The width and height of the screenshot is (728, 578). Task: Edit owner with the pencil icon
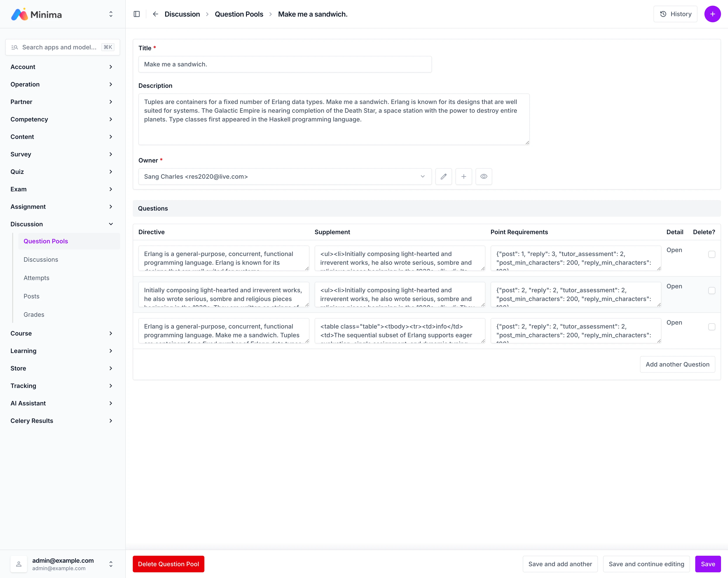tap(443, 176)
